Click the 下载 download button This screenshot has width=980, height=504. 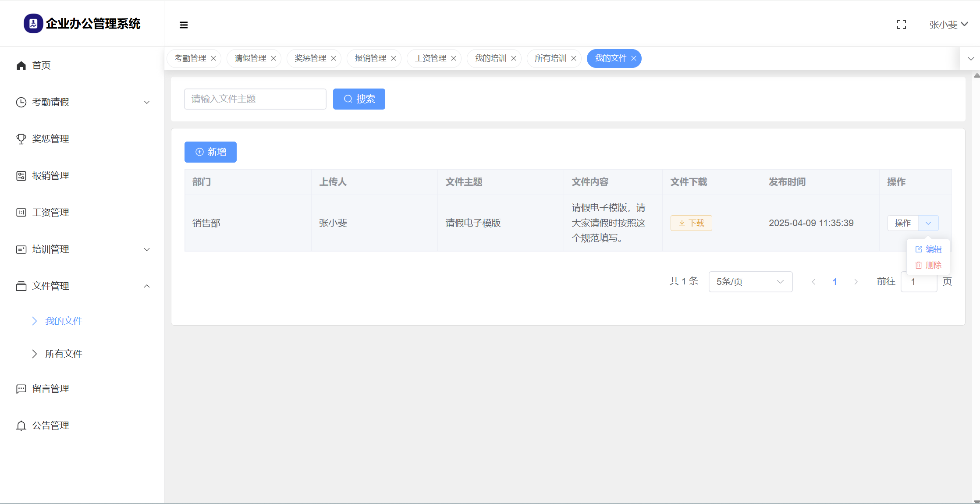691,223
